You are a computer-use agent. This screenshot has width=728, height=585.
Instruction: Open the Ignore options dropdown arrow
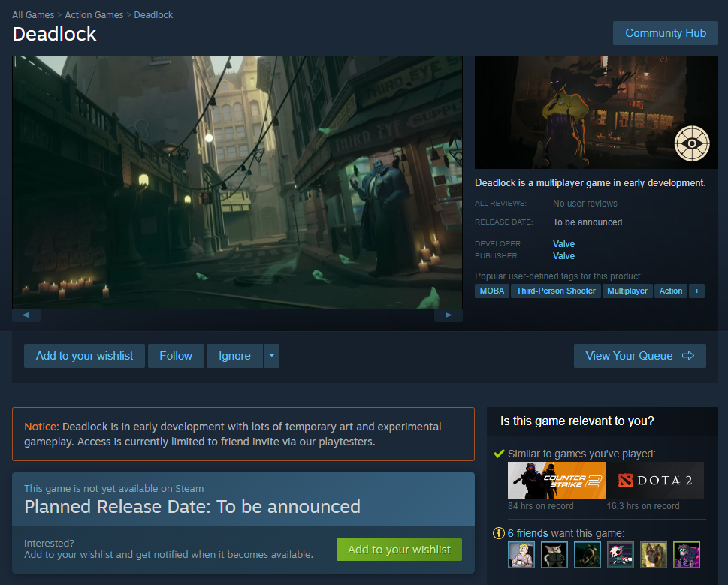272,356
